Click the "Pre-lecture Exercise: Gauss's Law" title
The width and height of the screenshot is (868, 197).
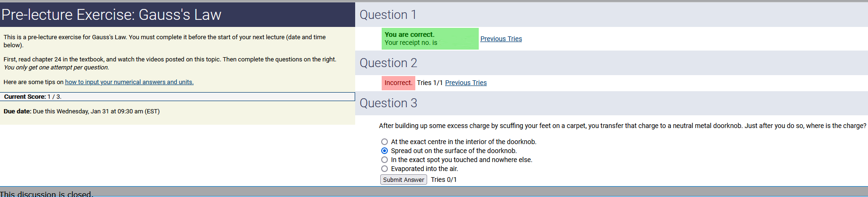click(x=111, y=15)
